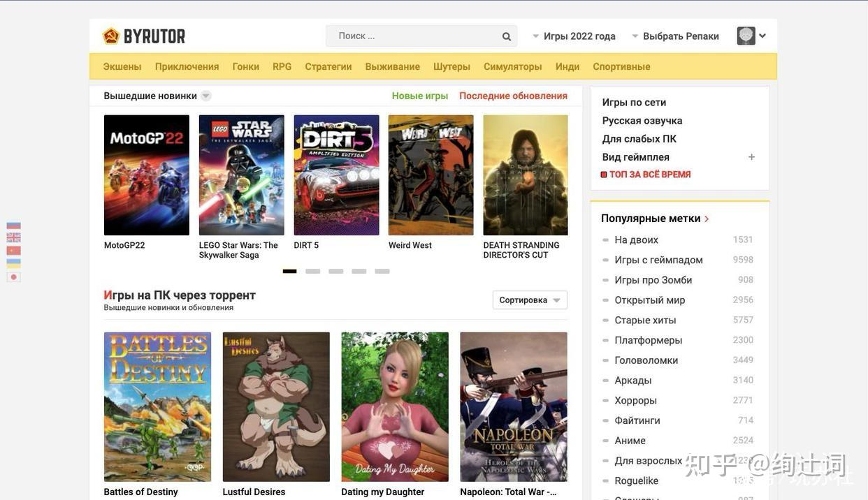Click the Русская озвучка link
Screen dimensions: 868x500
(642, 121)
